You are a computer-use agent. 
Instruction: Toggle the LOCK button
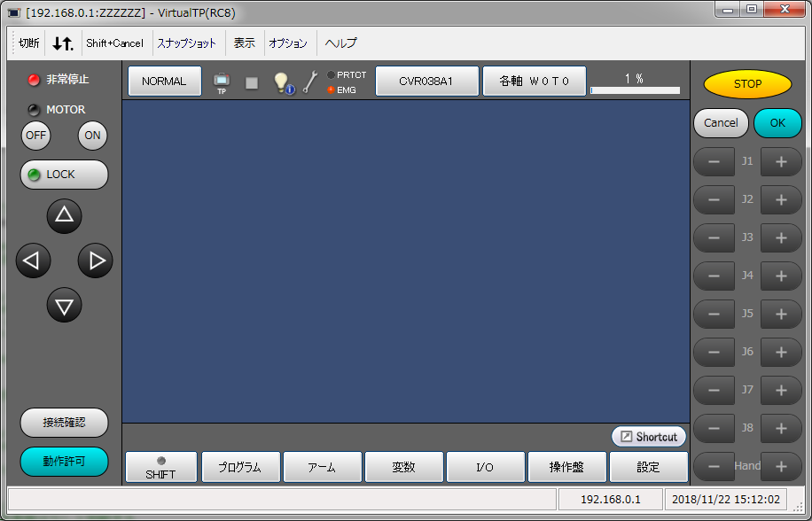coord(64,175)
